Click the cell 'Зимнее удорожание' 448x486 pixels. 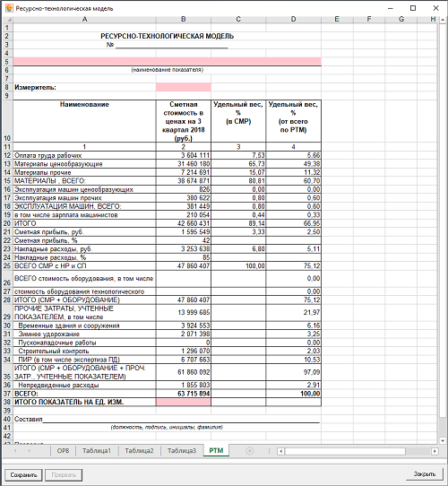(x=84, y=334)
